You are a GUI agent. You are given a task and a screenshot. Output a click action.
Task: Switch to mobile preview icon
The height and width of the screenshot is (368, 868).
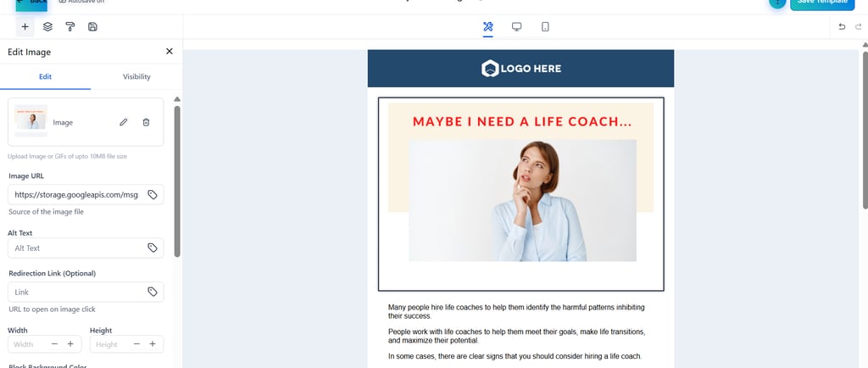(545, 26)
